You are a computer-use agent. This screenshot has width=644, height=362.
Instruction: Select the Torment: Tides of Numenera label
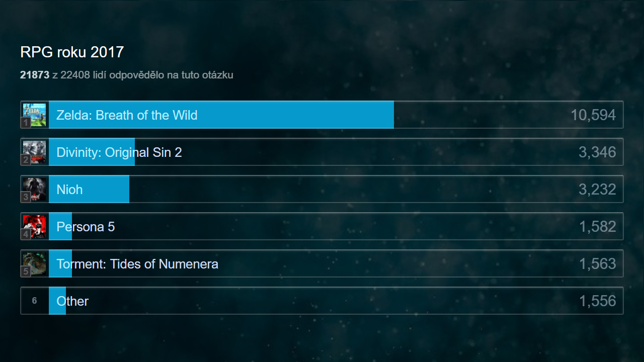(x=137, y=264)
